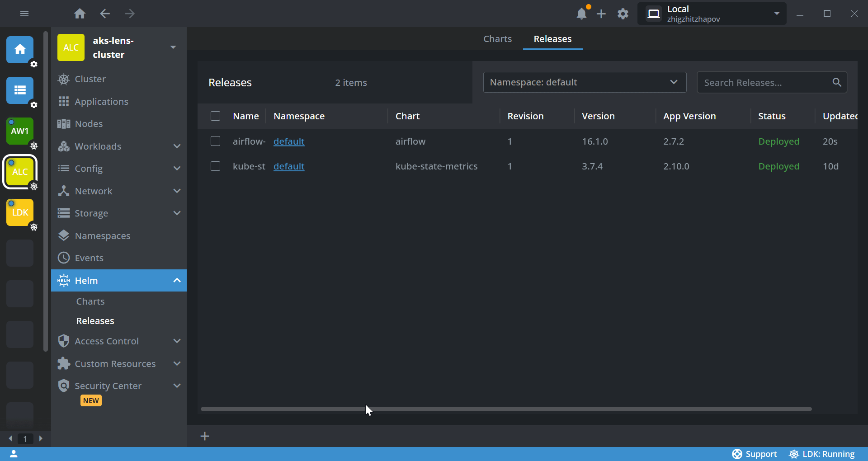This screenshot has height=461, width=868.
Task: Click the home icon in top navigation
Action: (80, 14)
